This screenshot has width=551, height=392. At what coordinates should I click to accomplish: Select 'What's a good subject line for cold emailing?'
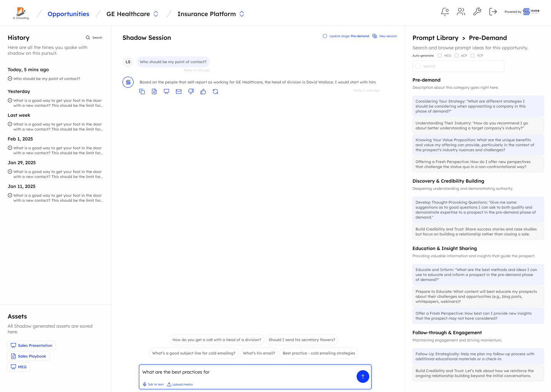click(x=194, y=353)
